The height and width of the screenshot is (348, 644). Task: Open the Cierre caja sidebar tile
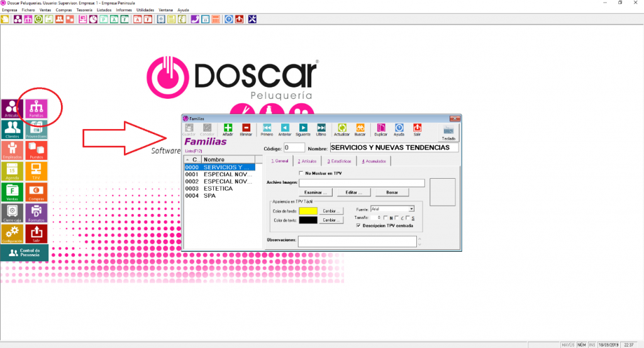pyautogui.click(x=12, y=213)
